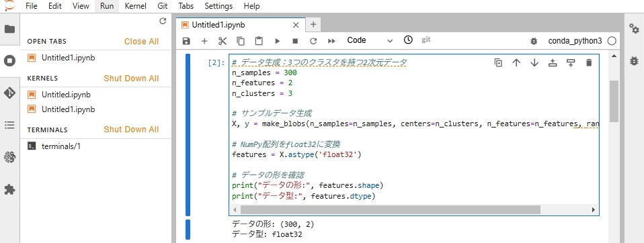Insert a new cell below with plus icon
The height and width of the screenshot is (243, 644).
pyautogui.click(x=204, y=41)
